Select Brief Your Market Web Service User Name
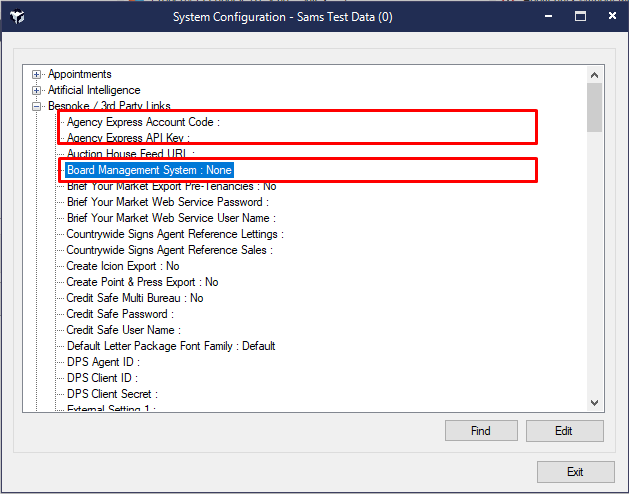The image size is (629, 494). (171, 218)
